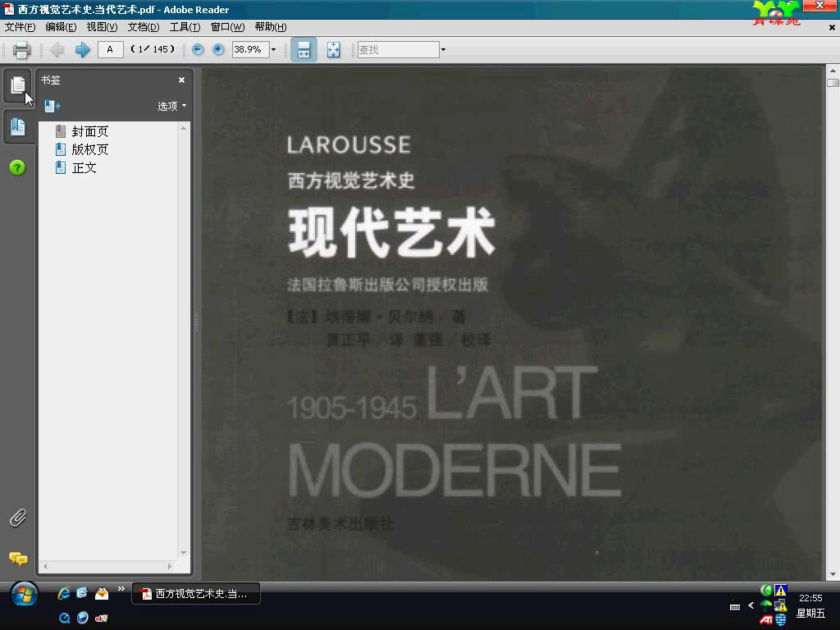The width and height of the screenshot is (840, 630).
Task: Open the 文档(D) menu
Action: (x=143, y=27)
